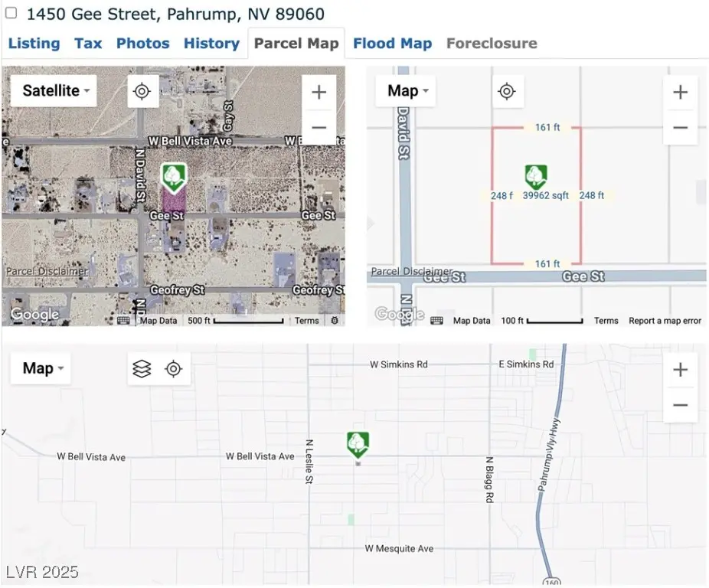This screenshot has width=709, height=588.
Task: Recenter satellite map with locate icon
Action: 142,91
